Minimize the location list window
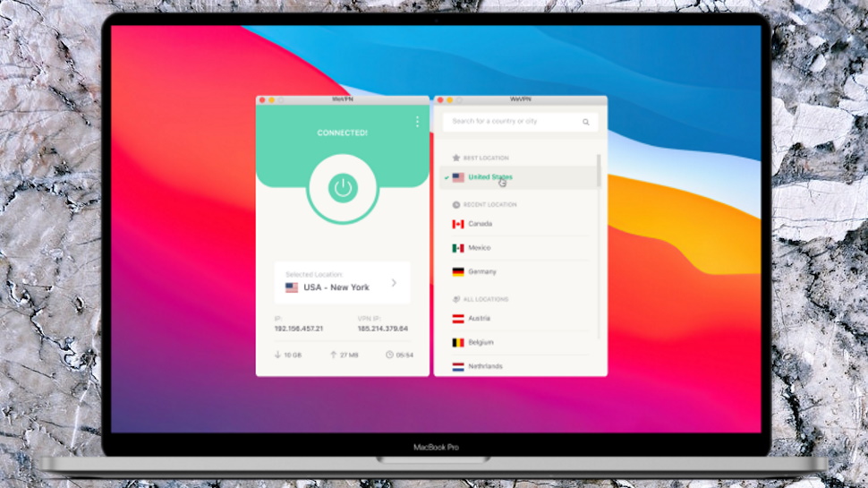This screenshot has width=868, height=488. point(449,100)
